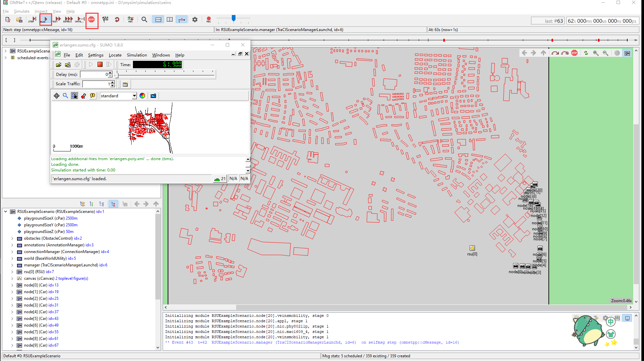Screen dimensions: 644x361
Task: Click the red STOP icon in OMNeT toolbar
Action: (91, 19)
